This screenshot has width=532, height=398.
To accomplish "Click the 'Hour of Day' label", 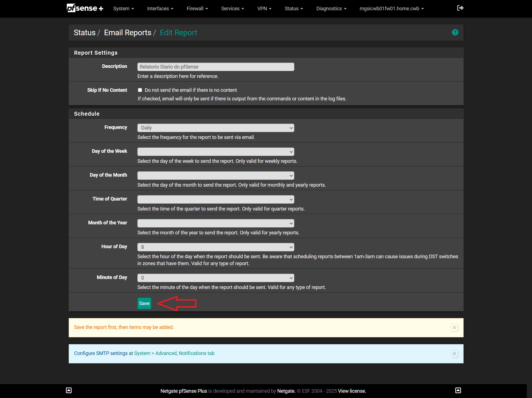I will click(x=114, y=247).
